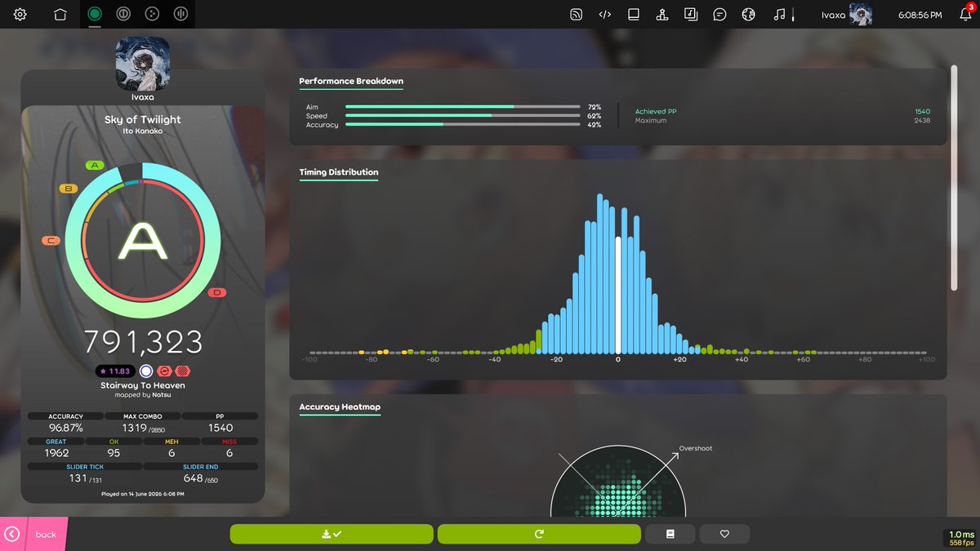Click the Ivaxa username under avatar
This screenshot has width=980, height=551.
point(143,96)
